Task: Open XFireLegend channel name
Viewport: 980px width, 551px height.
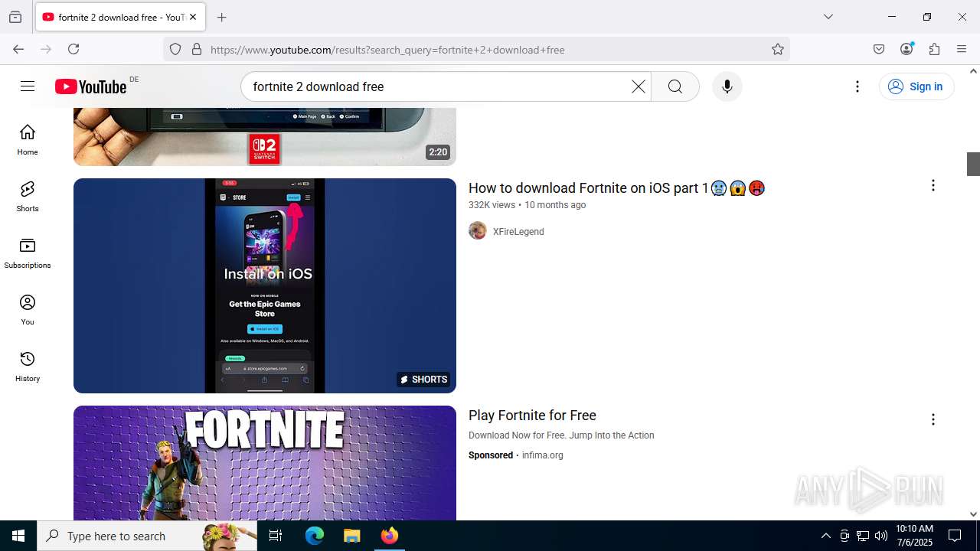Action: point(518,232)
